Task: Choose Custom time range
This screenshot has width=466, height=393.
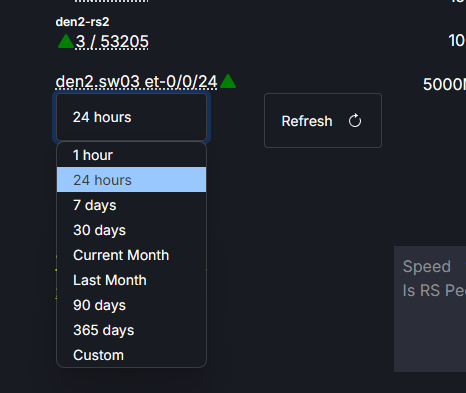Action: [x=131, y=355]
